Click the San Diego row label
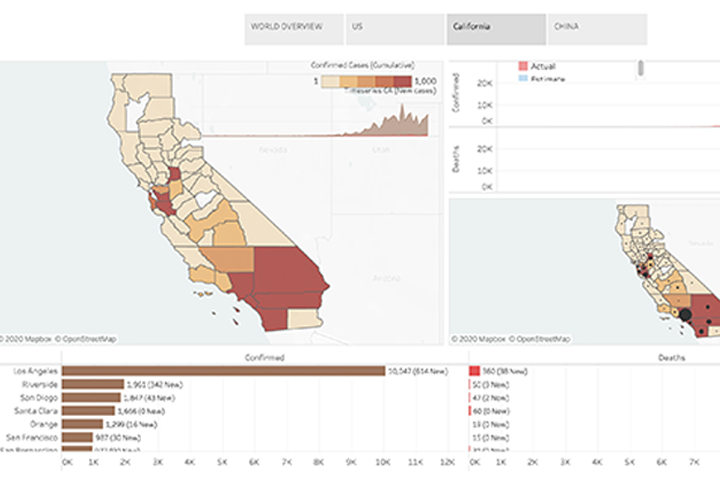The width and height of the screenshot is (720, 480). click(39, 398)
